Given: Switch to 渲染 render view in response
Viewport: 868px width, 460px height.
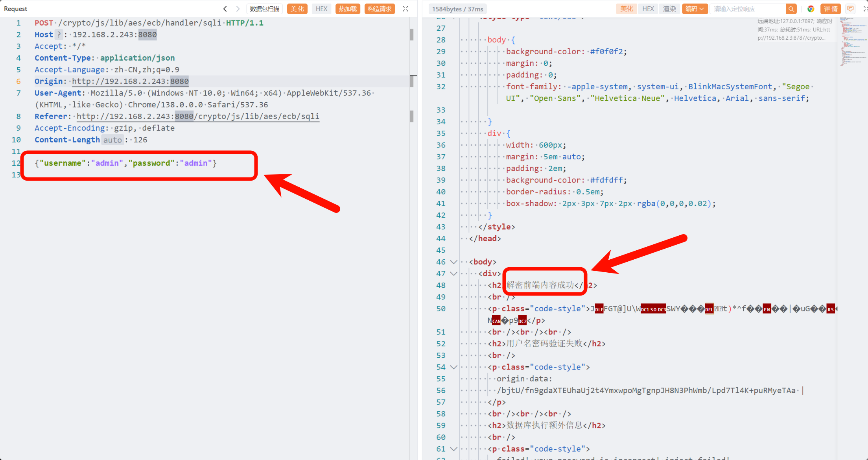Looking at the screenshot, I should point(669,9).
